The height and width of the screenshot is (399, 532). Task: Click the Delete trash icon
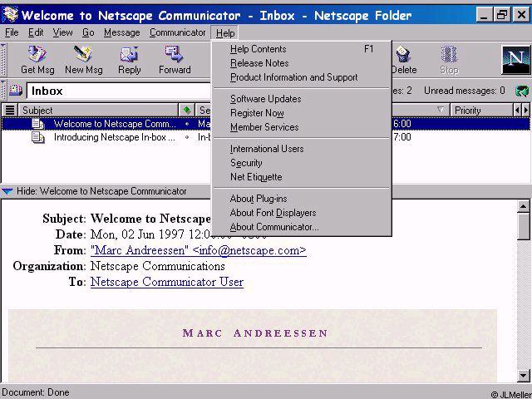coord(402,54)
